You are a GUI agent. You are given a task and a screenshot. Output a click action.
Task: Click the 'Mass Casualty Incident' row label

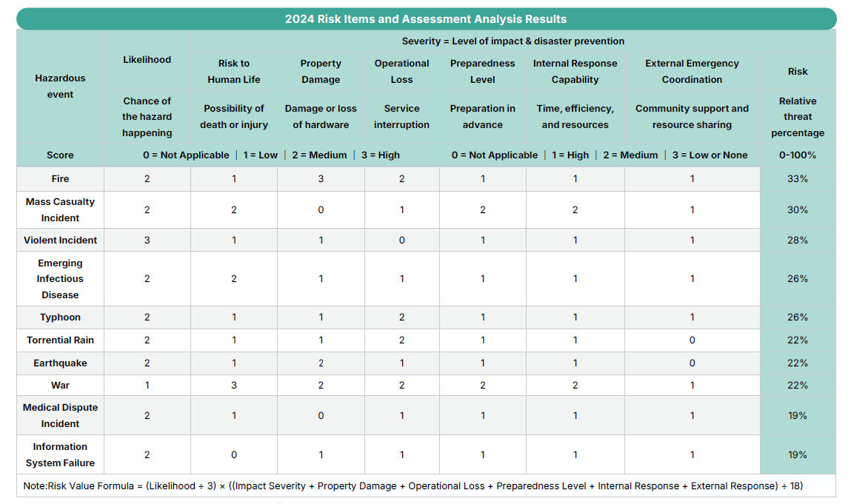pyautogui.click(x=60, y=209)
